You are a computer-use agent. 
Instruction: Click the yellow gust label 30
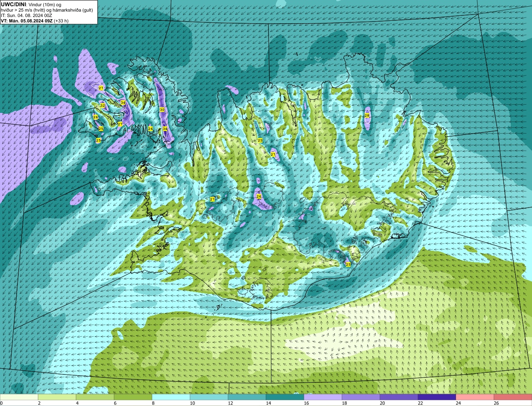(162, 110)
